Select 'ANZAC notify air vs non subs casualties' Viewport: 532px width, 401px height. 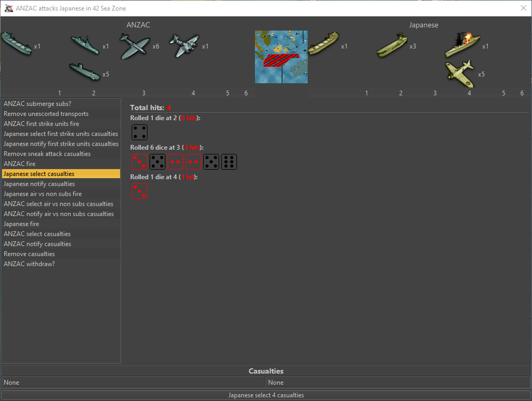(61, 214)
